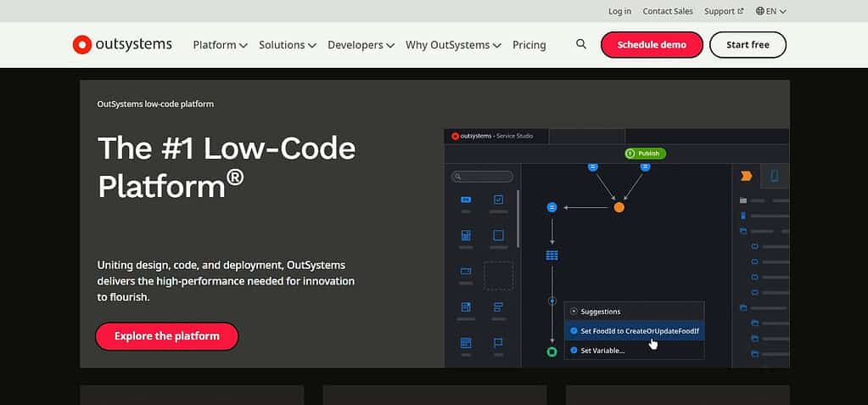Screen dimensions: 868x405
Task: Click the Service Studio search field
Action: 482,177
